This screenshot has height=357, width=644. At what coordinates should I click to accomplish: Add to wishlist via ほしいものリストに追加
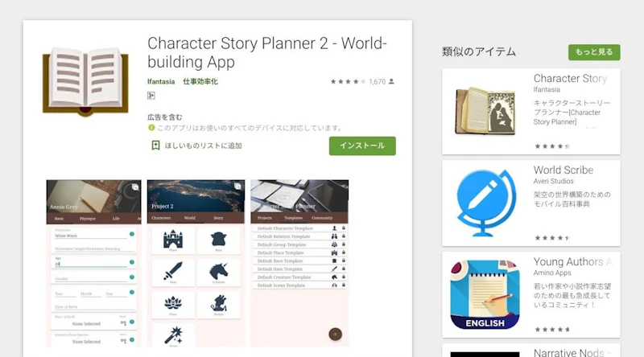[x=203, y=146]
